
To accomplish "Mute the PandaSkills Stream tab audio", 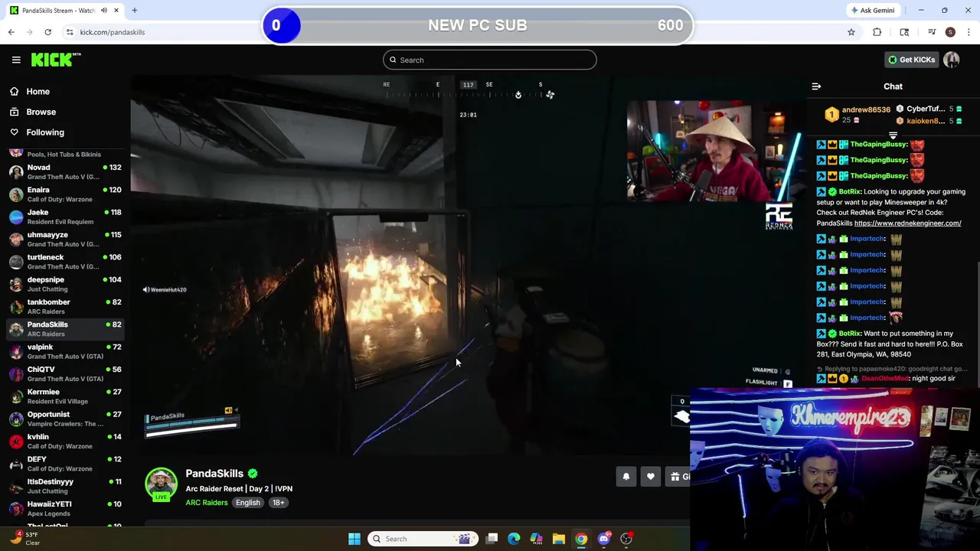I will 104,11.
